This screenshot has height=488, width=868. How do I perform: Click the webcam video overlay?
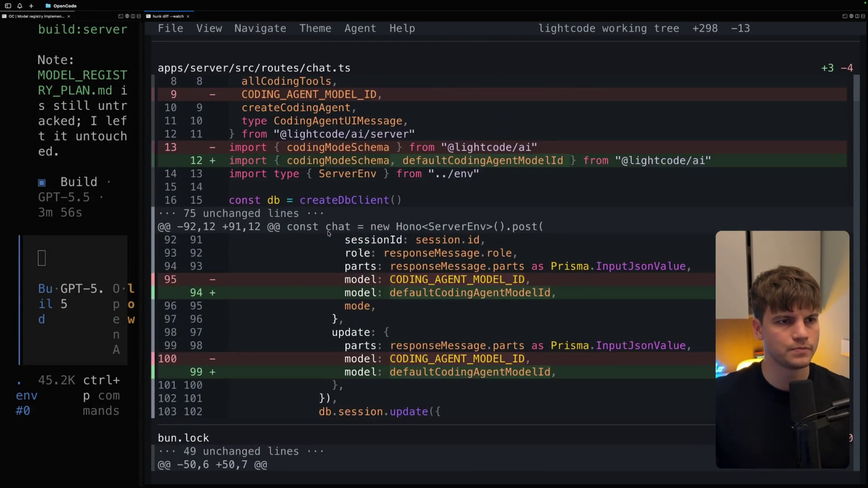click(782, 349)
